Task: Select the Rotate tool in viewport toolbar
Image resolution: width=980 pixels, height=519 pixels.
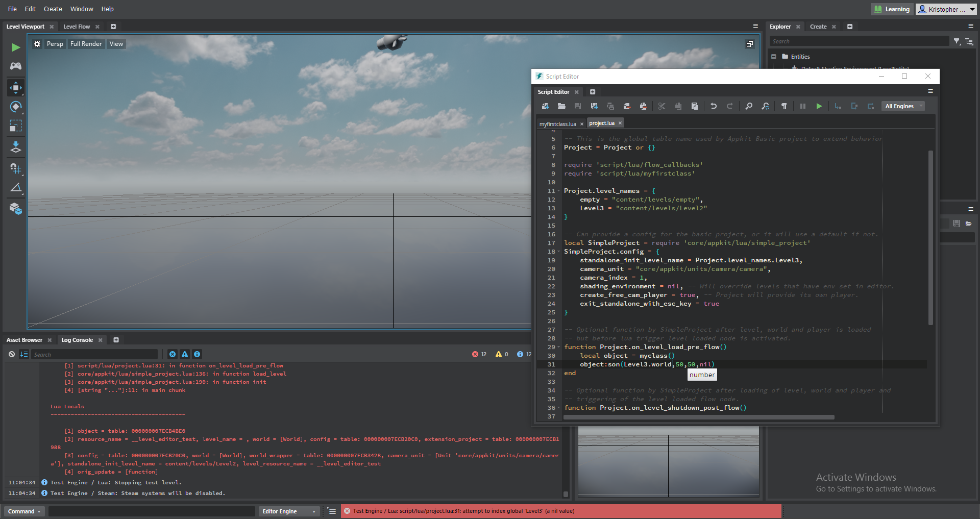Action: (15, 107)
